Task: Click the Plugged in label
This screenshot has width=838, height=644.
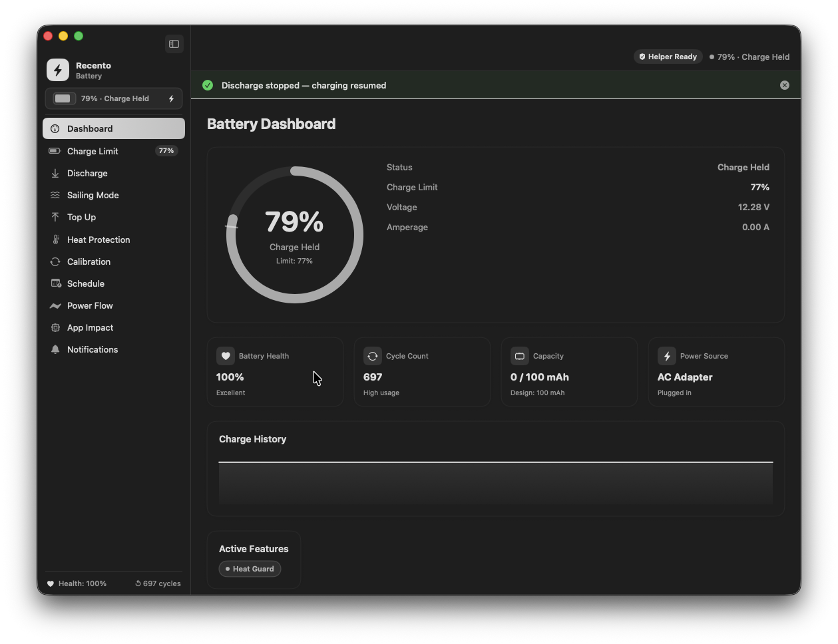Action: pyautogui.click(x=674, y=393)
